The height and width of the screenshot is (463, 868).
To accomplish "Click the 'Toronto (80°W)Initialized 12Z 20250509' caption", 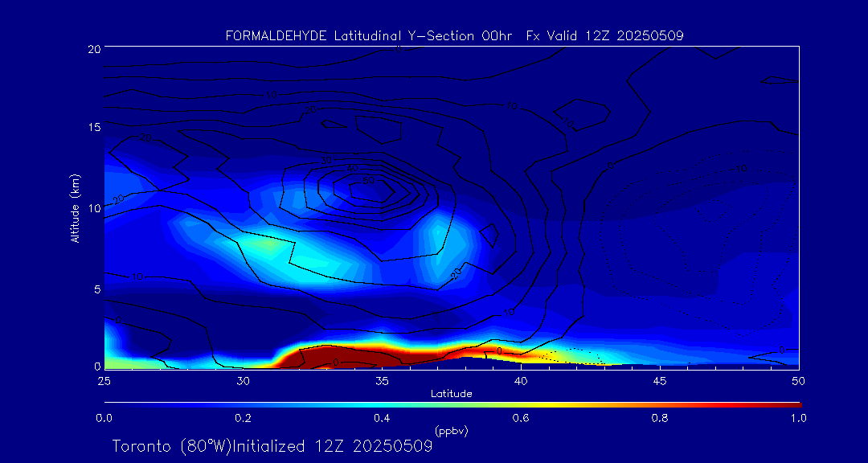I will coord(272,446).
